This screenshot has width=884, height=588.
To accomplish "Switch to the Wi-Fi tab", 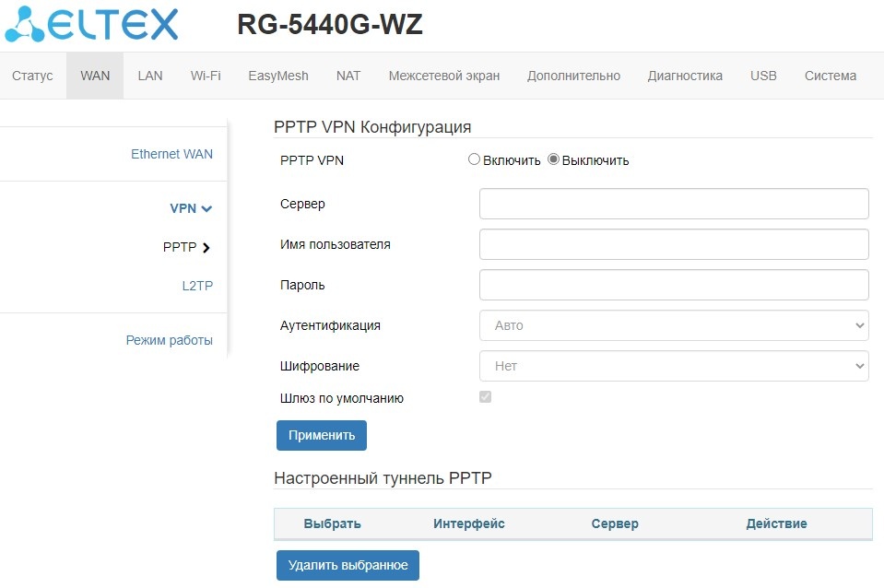I will point(206,76).
